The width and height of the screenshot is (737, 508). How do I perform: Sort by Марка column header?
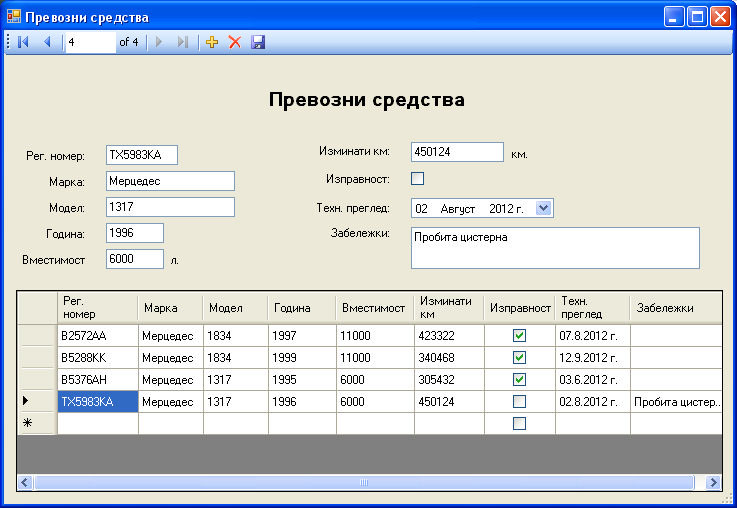[x=171, y=308]
